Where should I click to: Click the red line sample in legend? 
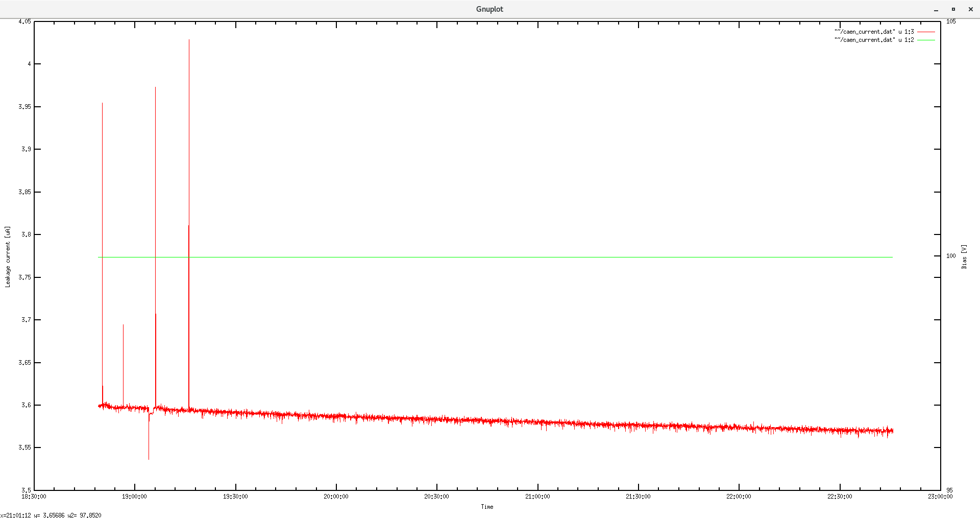pos(926,32)
